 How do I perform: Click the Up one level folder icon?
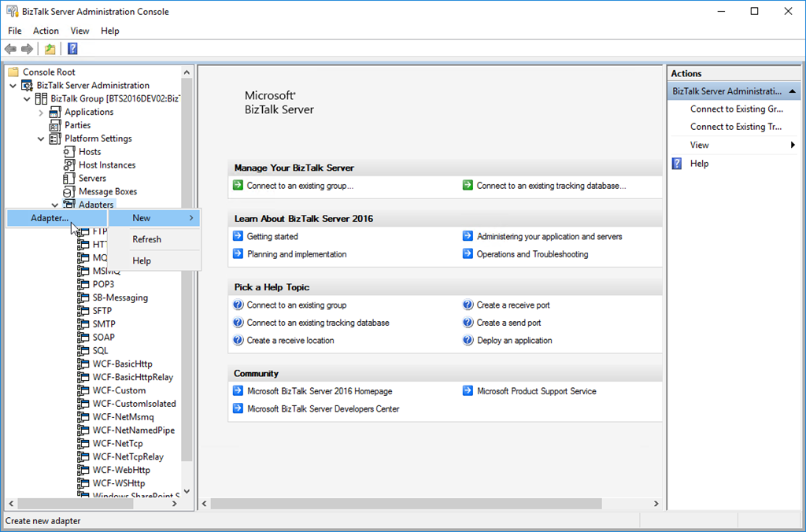pyautogui.click(x=50, y=49)
